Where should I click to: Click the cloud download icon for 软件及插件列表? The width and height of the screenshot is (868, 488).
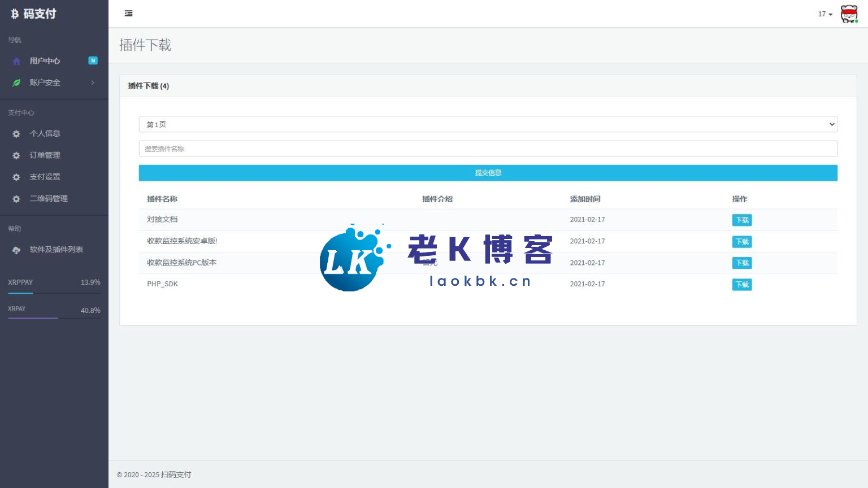point(16,250)
